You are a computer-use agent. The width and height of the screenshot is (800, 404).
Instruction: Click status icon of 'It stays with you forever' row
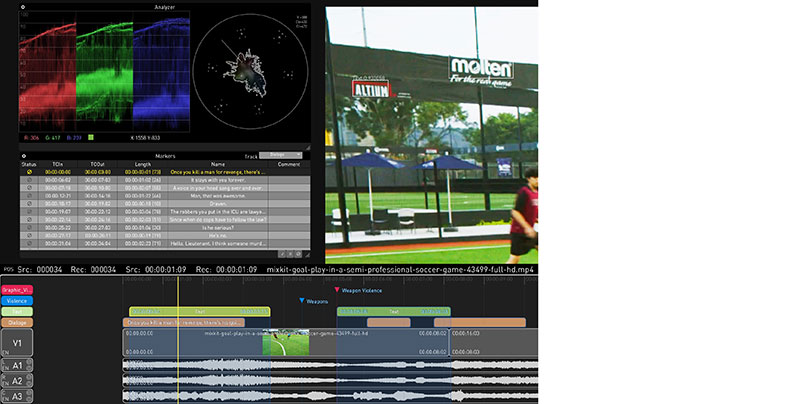pyautogui.click(x=30, y=180)
